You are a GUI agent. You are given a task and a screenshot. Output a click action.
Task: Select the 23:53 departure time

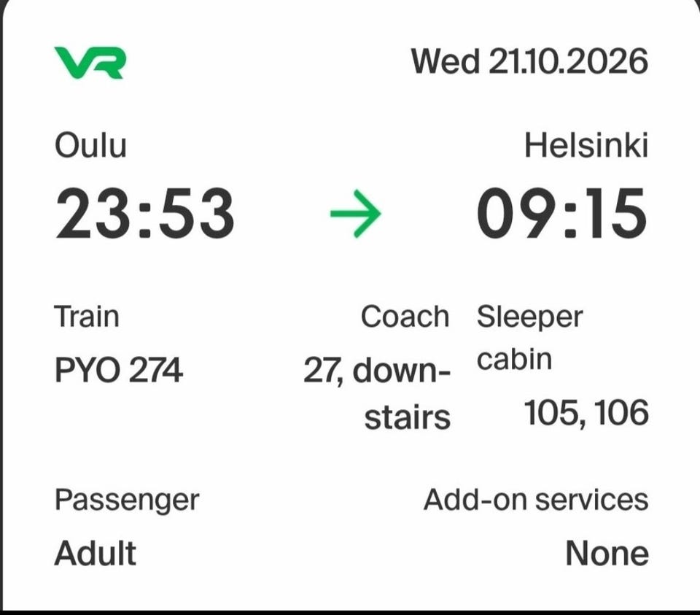coord(144,213)
